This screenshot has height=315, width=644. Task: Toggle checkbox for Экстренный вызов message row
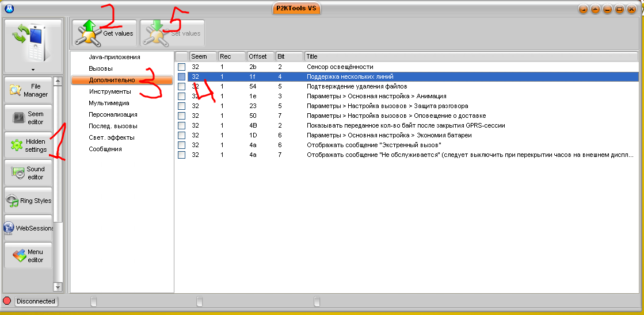181,145
